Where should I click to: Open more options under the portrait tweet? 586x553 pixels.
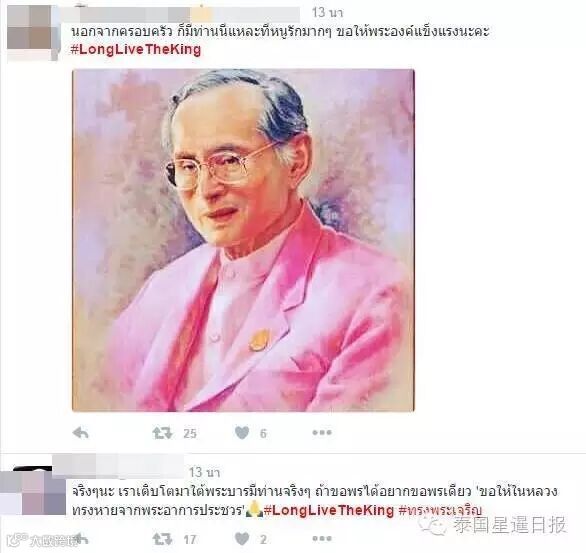click(322, 433)
